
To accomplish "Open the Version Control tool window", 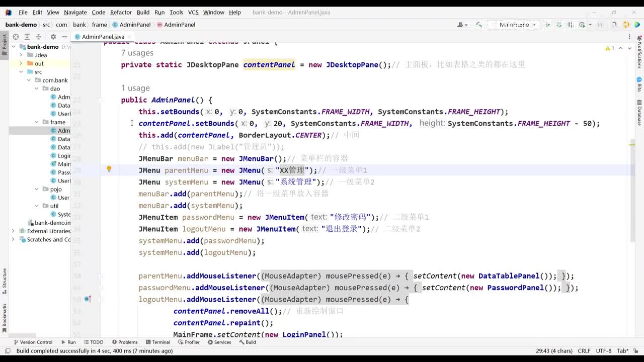I will click(x=33, y=342).
